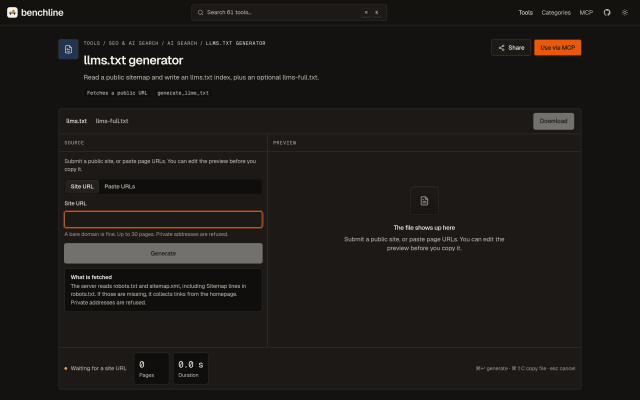Click the llms.txt generator page title
The image size is (640, 400).
[133, 60]
